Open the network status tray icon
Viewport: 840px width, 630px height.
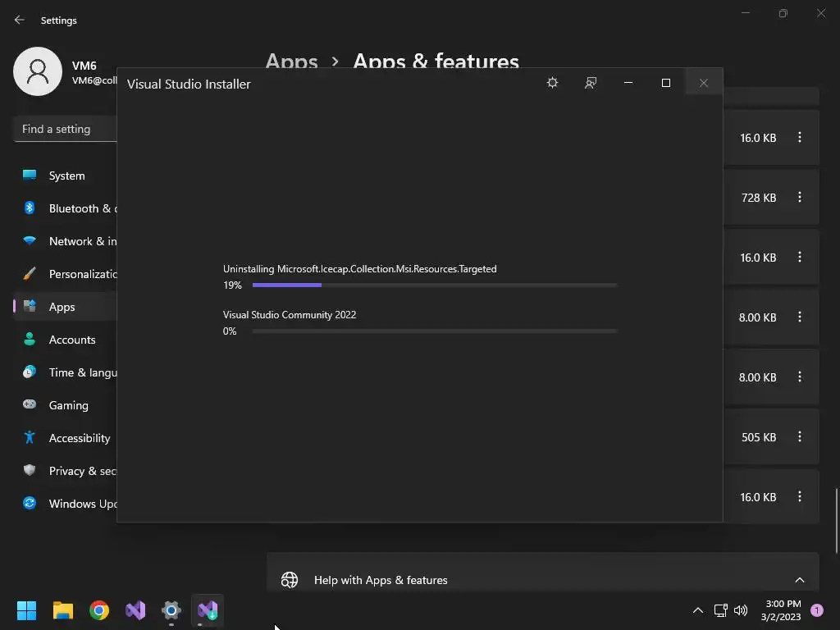tap(720, 610)
